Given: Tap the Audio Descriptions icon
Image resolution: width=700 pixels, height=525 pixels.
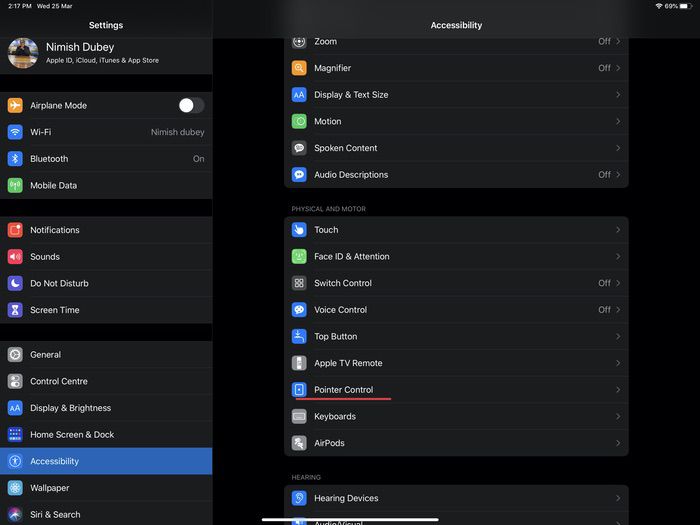Looking at the screenshot, I should (299, 175).
